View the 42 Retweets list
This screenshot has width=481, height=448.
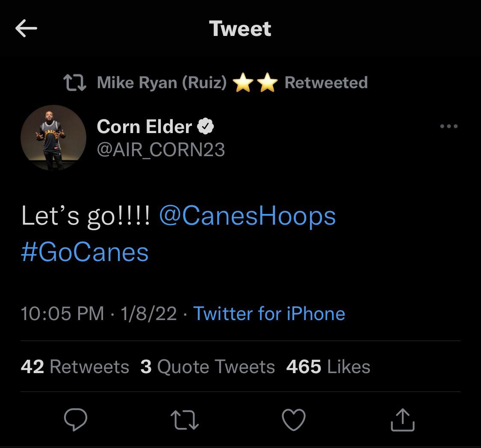[x=75, y=367]
